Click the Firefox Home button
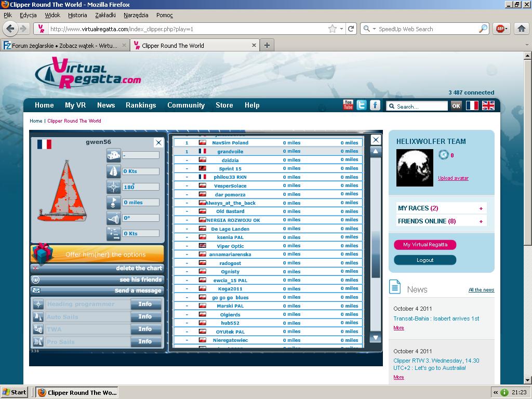Viewport: 532px width, 399px height. click(522, 29)
